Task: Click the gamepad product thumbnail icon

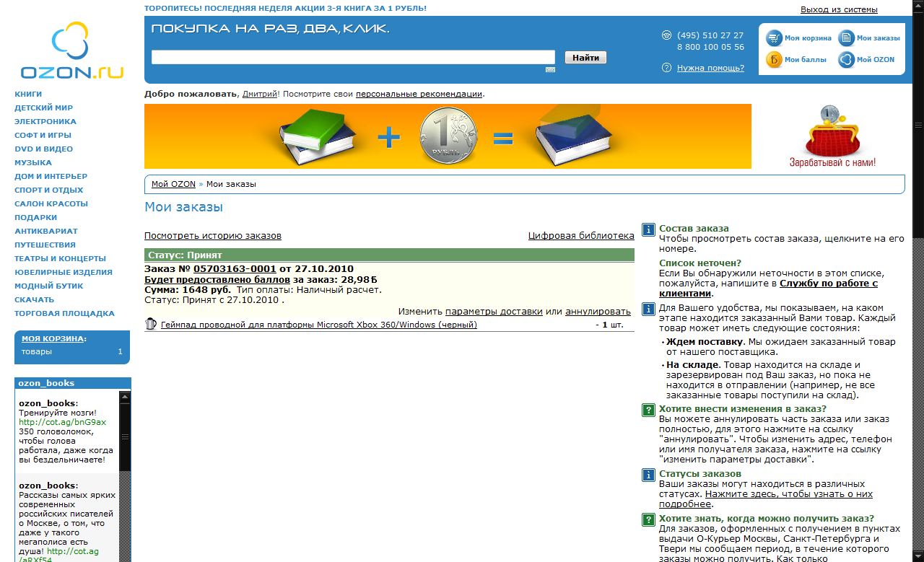Action: point(151,324)
